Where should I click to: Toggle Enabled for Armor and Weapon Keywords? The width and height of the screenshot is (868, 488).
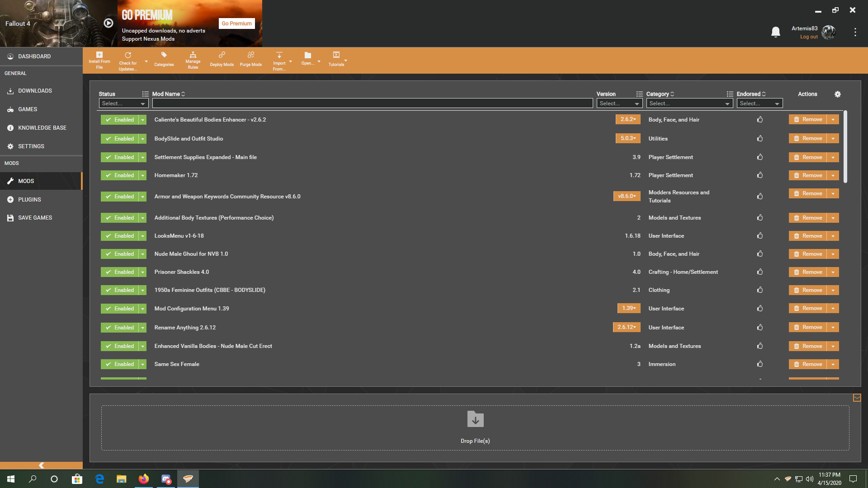(120, 197)
